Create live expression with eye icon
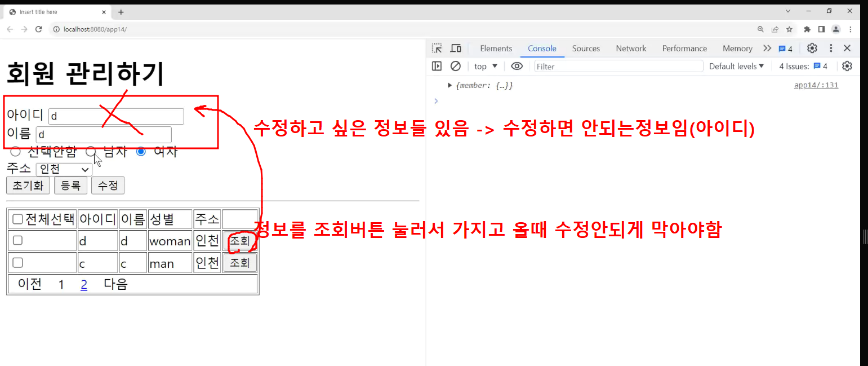This screenshot has height=366, width=868. 517,66
